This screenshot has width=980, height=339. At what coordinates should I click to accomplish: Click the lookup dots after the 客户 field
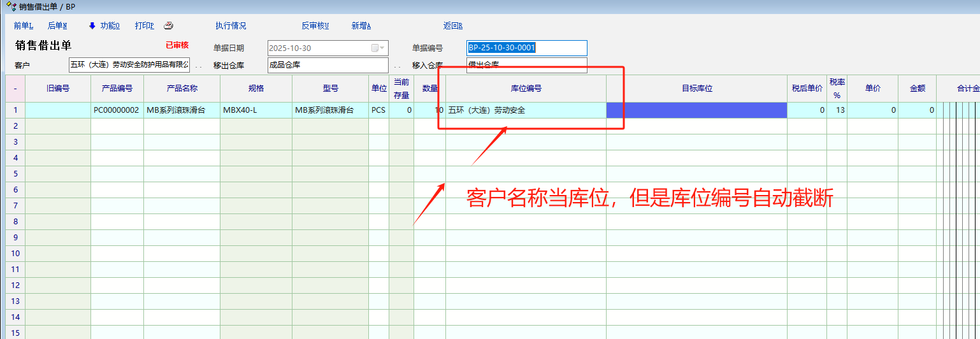pos(198,66)
